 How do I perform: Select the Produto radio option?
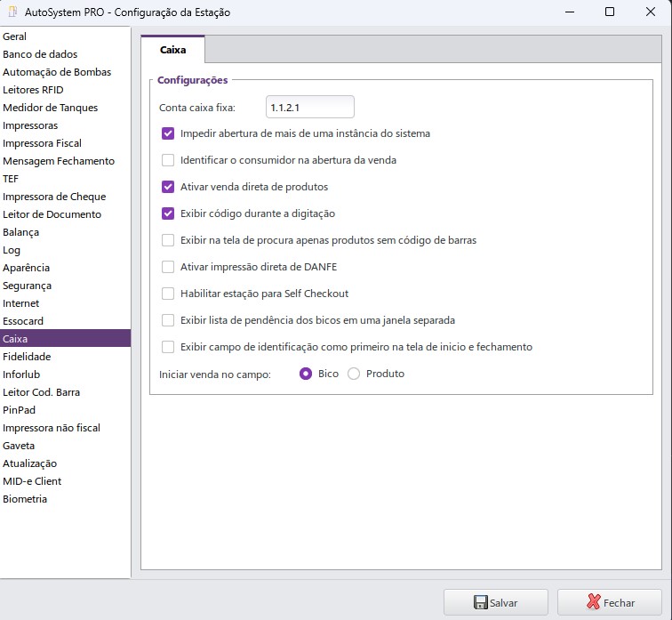click(354, 374)
